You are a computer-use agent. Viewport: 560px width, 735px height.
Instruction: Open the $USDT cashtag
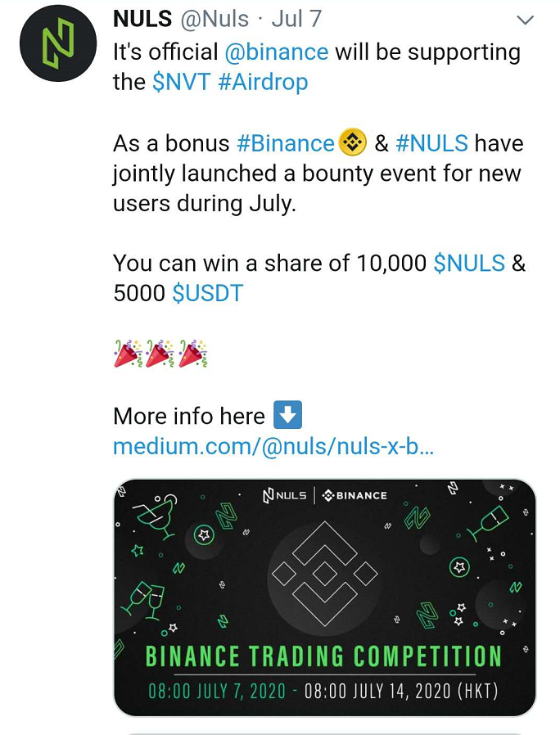pyautogui.click(x=208, y=293)
